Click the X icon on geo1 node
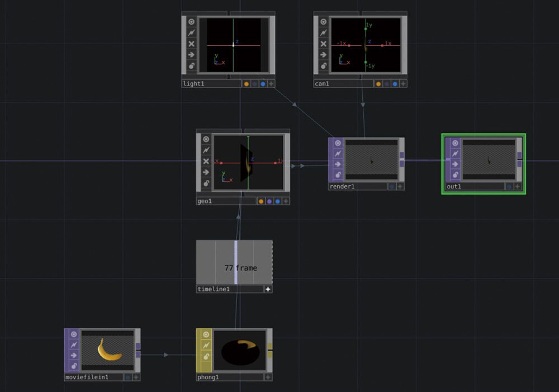The width and height of the screenshot is (559, 392). [206, 161]
